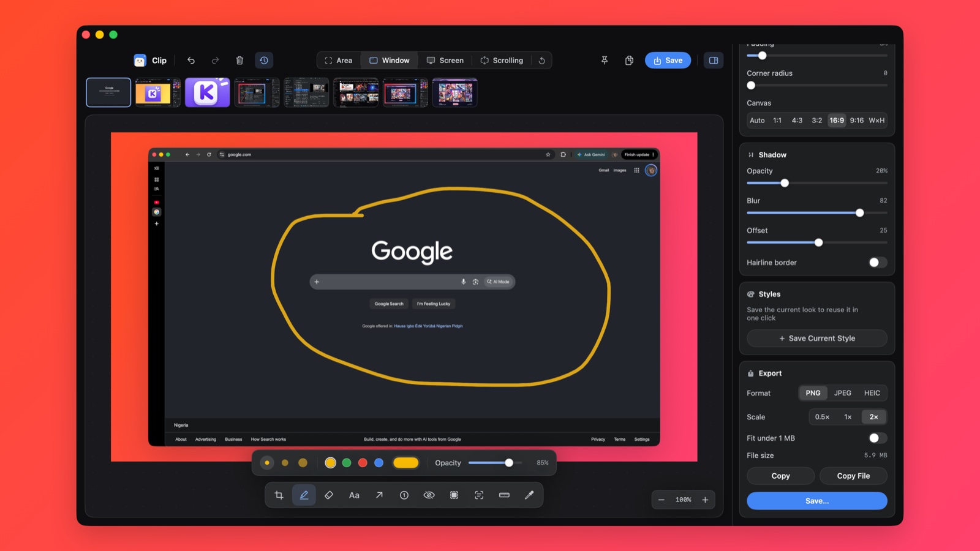This screenshot has width=980, height=551.
Task: Click the redo arrow
Action: click(x=215, y=61)
